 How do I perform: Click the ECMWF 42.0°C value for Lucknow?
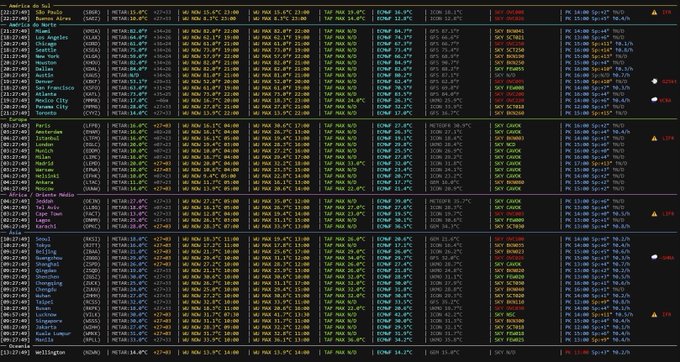(x=394, y=314)
